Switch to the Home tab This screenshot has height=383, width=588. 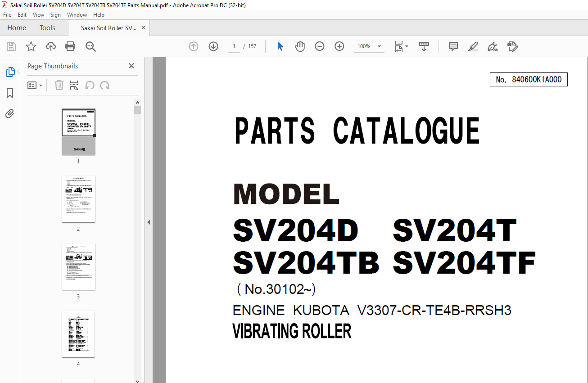[17, 28]
